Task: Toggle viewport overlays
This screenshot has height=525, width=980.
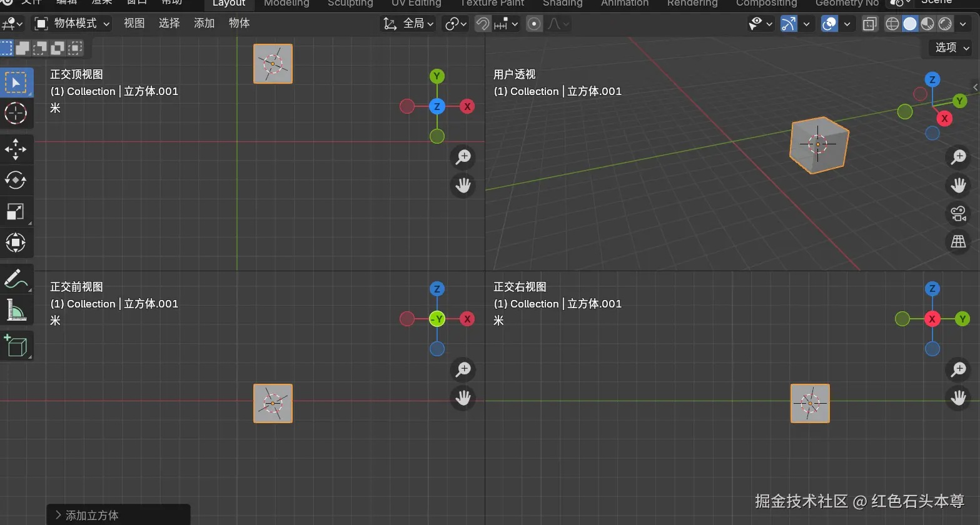Action: [829, 24]
